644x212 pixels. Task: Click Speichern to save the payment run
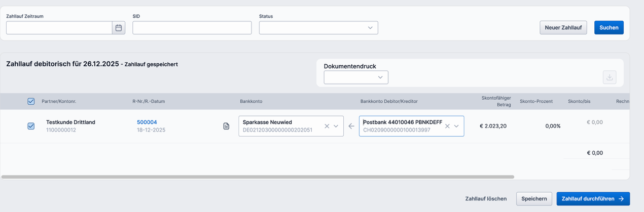coord(534,199)
